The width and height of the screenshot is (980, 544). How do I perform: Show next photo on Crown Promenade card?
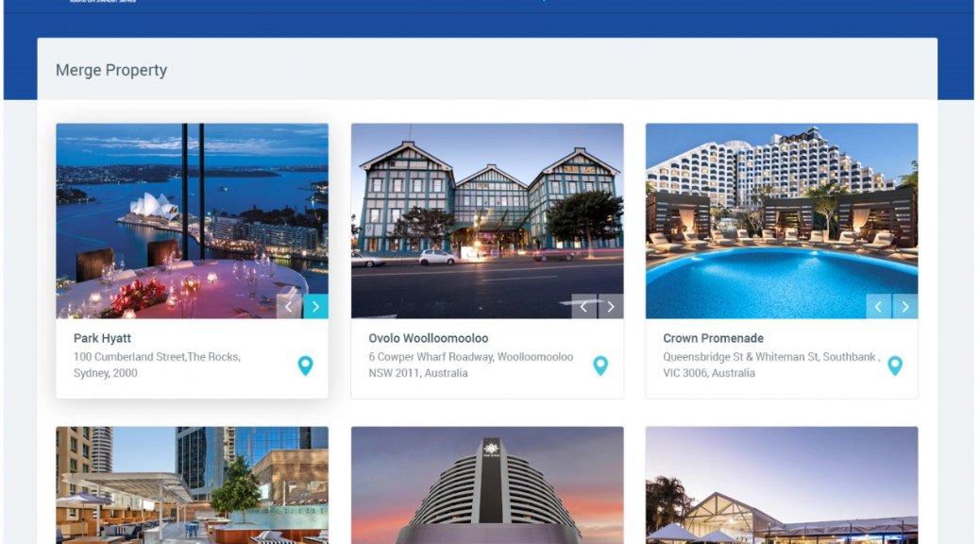[905, 306]
